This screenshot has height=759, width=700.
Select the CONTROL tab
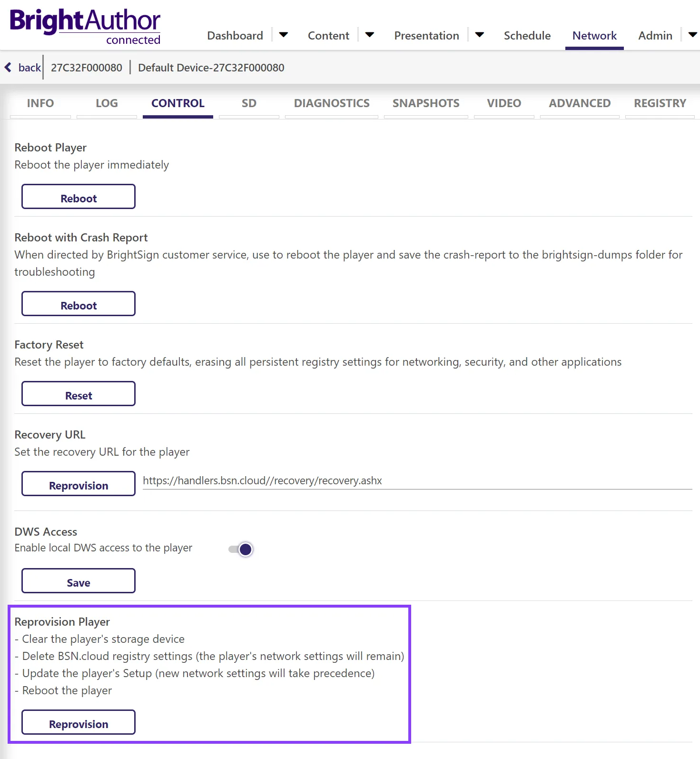(177, 103)
